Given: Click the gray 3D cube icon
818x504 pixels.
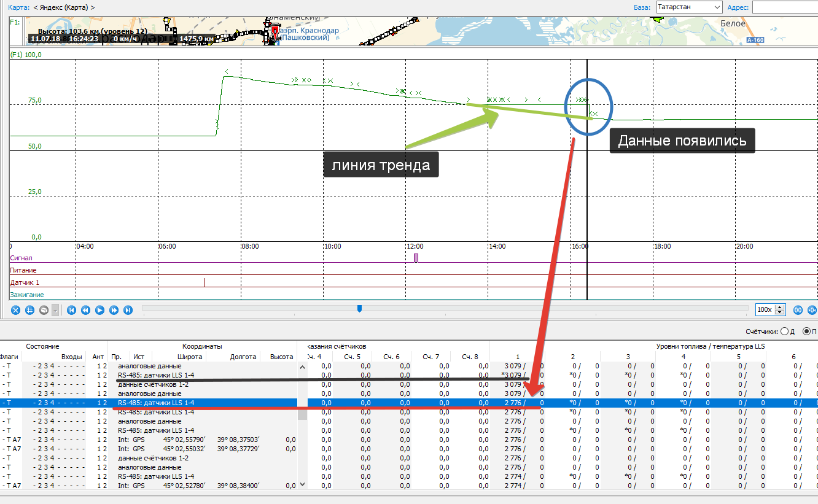Looking at the screenshot, I should coord(44,311).
